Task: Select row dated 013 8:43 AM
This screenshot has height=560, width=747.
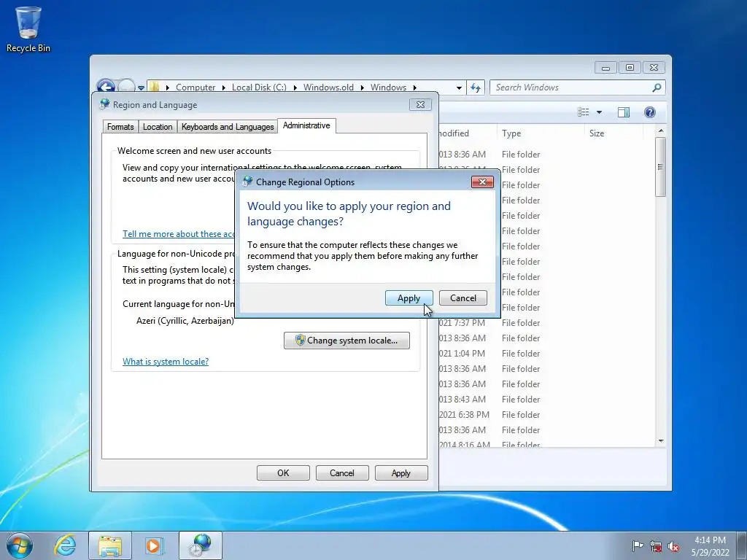Action: (547, 399)
